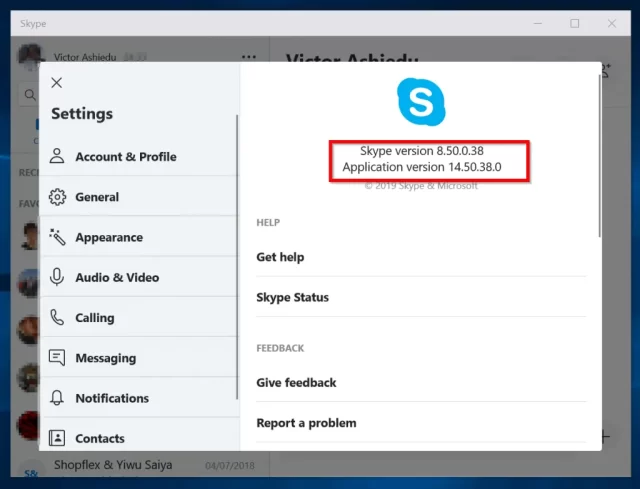
Task: Open Contacts settings
Action: pos(139,437)
